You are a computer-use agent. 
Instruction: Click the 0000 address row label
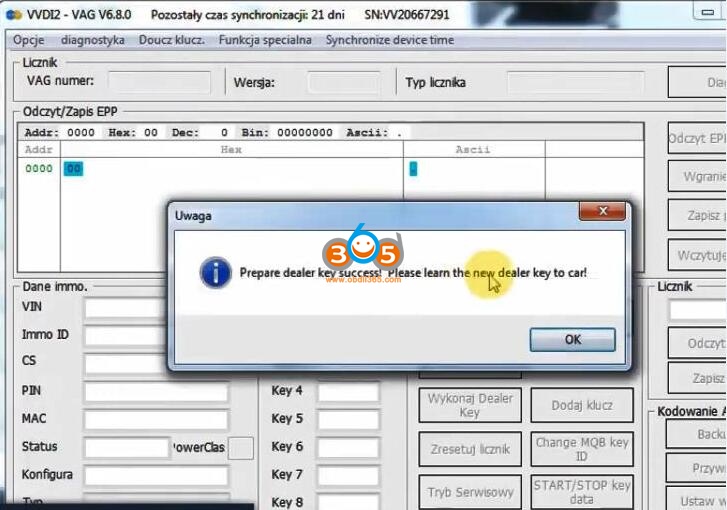(x=38, y=169)
